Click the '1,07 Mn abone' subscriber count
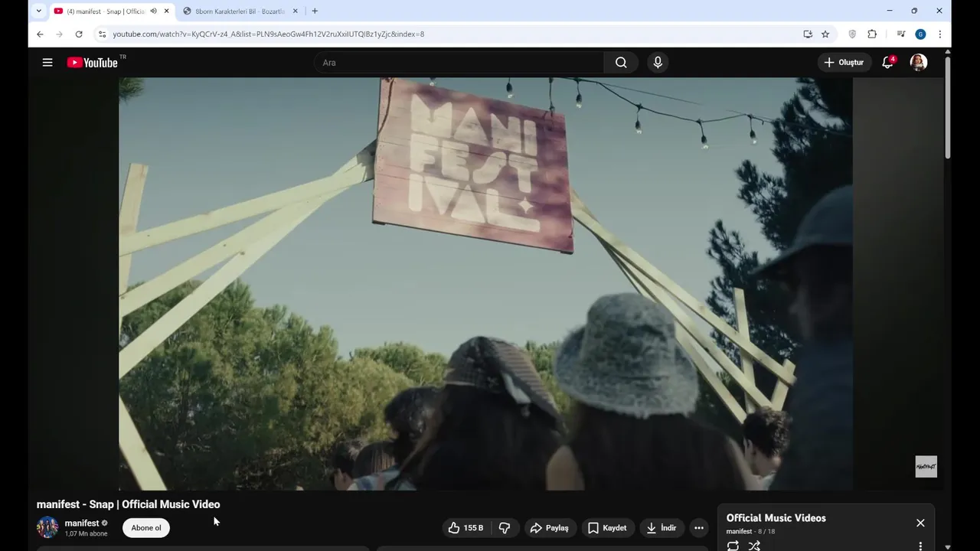Screen dimensions: 980x551 86,534
